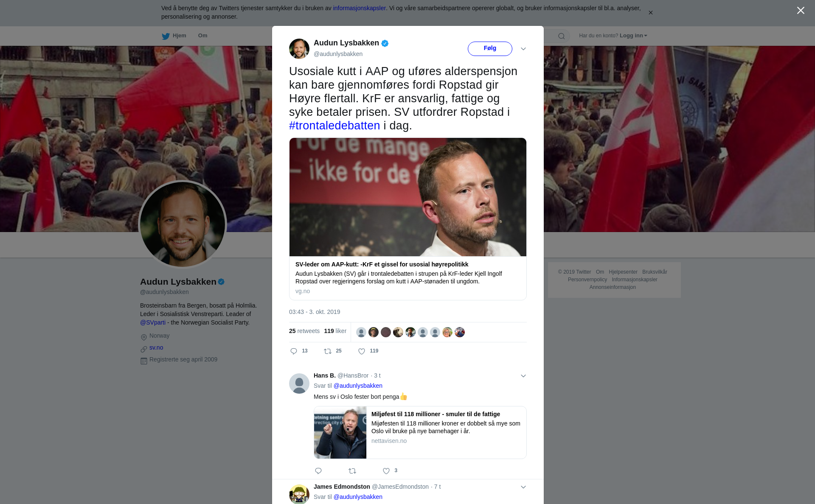Dismiss the cookie notice banner
The image size is (815, 504).
coord(650,13)
